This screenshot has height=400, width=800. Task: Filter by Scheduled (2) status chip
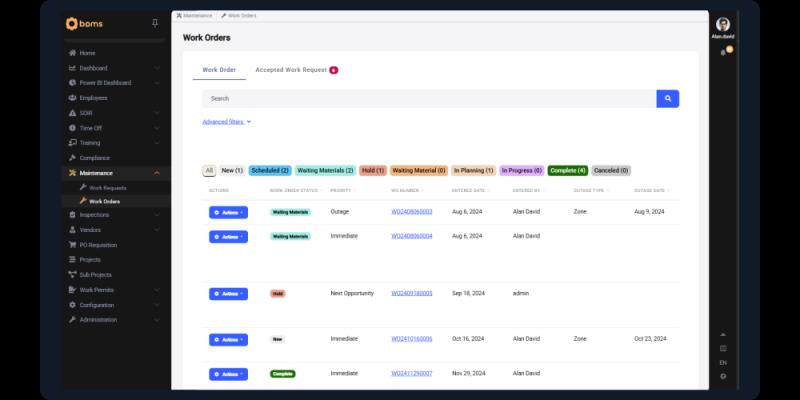pyautogui.click(x=270, y=171)
